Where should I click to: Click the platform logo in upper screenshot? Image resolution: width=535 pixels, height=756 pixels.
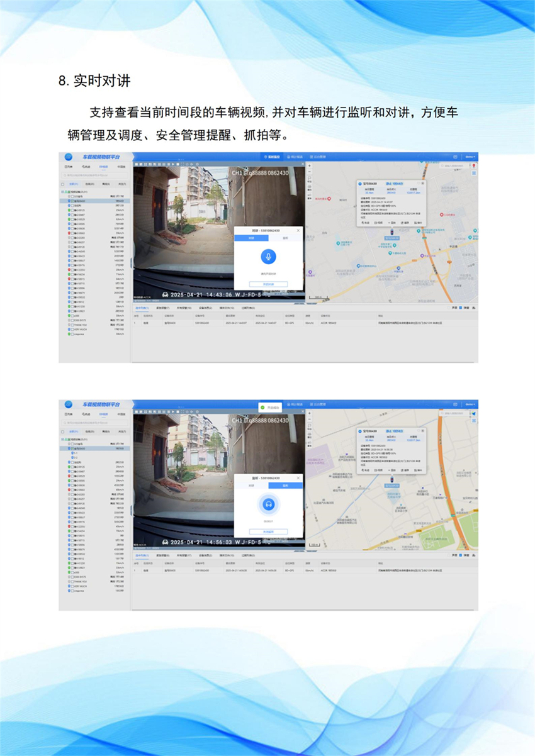pos(68,157)
